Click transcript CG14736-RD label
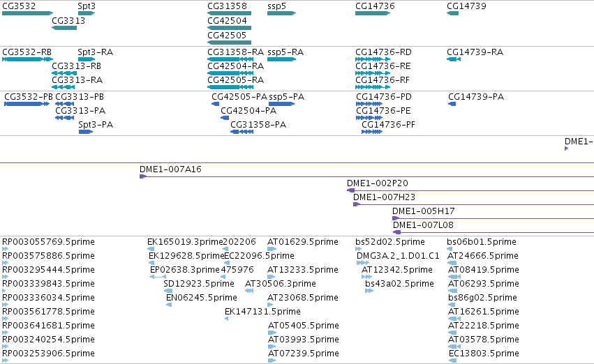 click(x=383, y=52)
